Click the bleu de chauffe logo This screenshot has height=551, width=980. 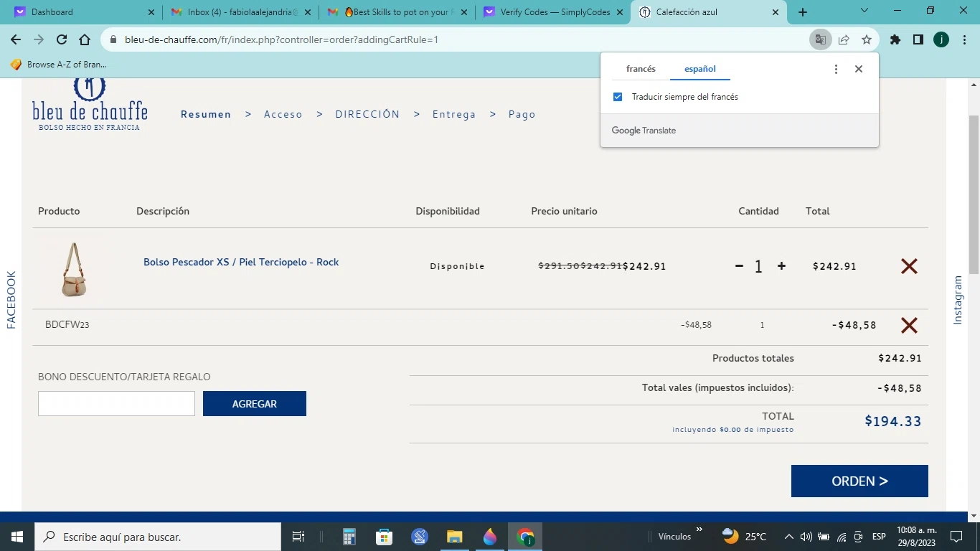tap(90, 105)
